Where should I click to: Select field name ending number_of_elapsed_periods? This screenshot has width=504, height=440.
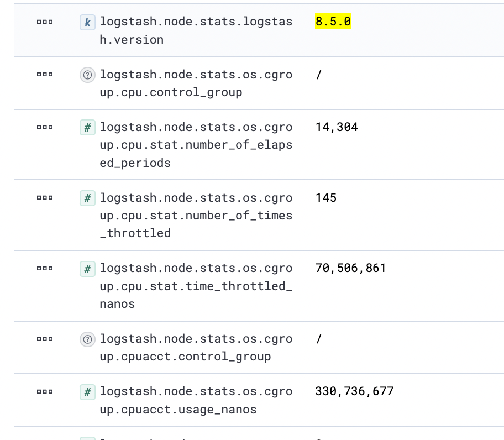[196, 145]
